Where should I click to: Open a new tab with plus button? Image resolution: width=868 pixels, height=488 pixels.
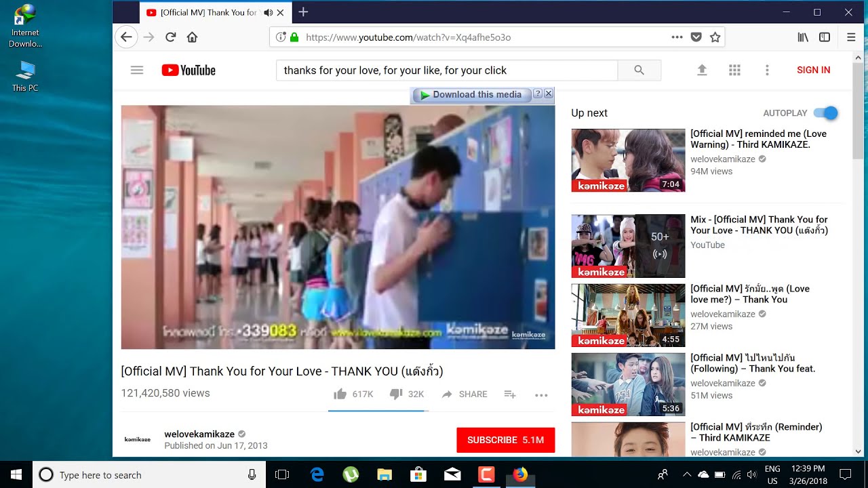point(303,12)
